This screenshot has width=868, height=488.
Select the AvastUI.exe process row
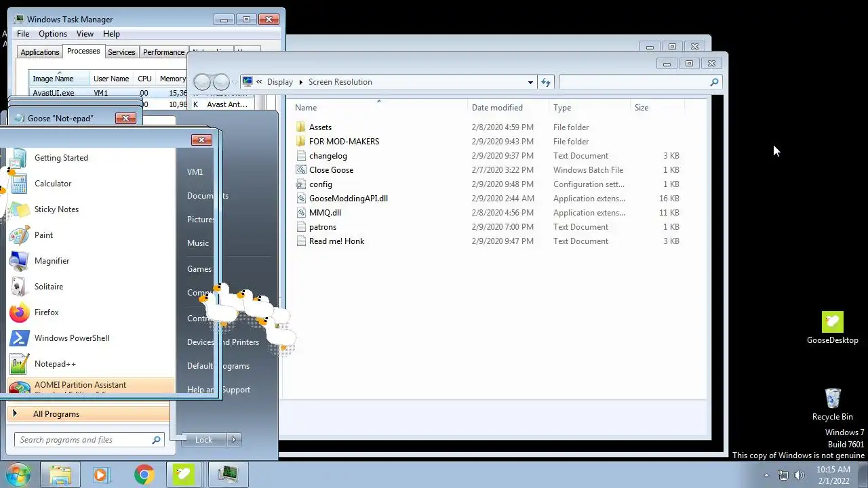click(108, 93)
